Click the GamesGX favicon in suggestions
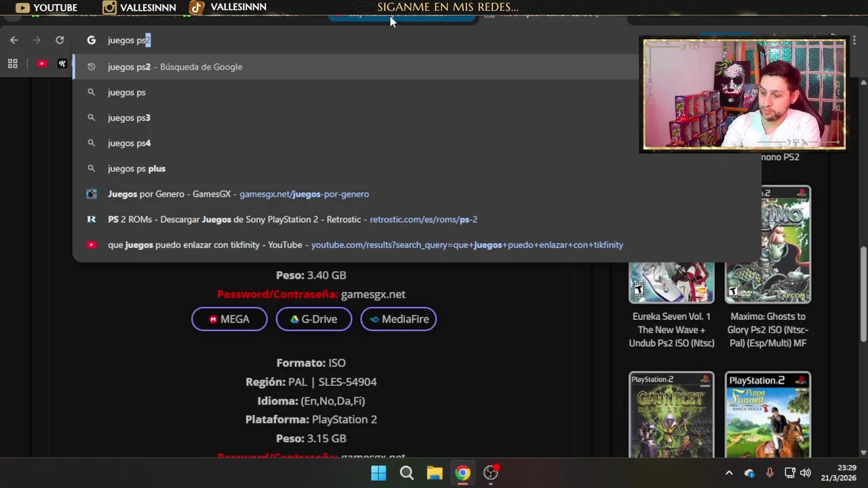This screenshot has height=488, width=868. point(92,194)
